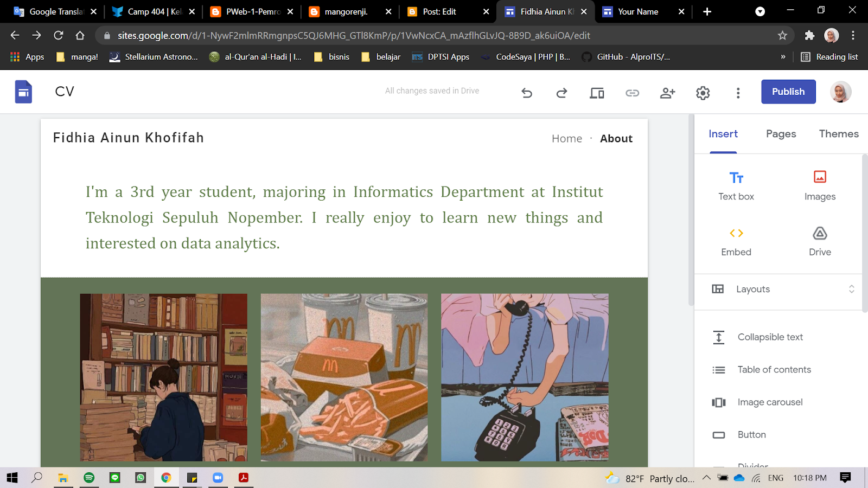868x488 pixels.
Task: Click About in site navigation
Action: coord(616,139)
